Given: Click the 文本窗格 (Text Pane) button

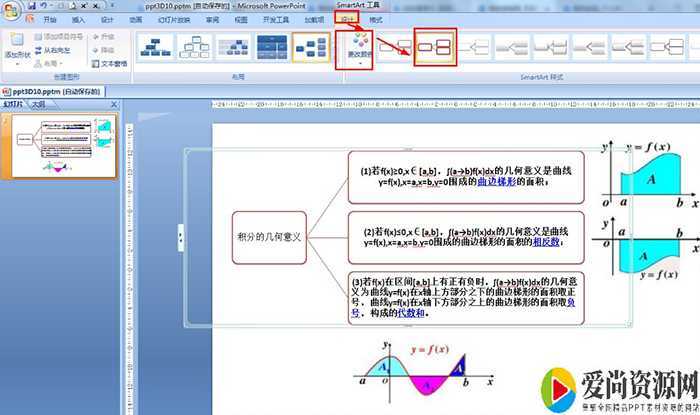Looking at the screenshot, I should click(x=109, y=62).
